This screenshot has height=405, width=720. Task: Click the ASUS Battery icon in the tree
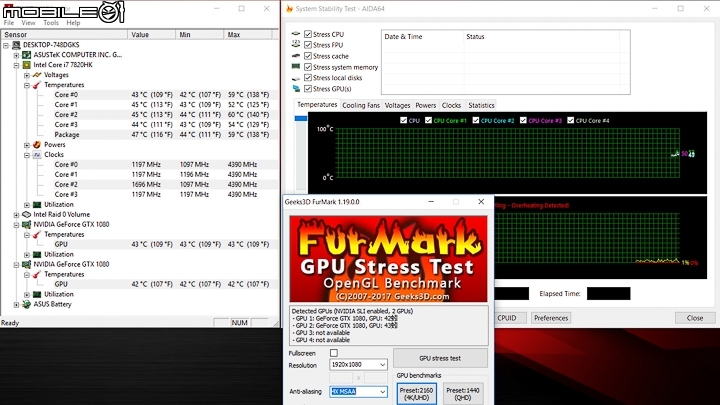click(x=27, y=304)
